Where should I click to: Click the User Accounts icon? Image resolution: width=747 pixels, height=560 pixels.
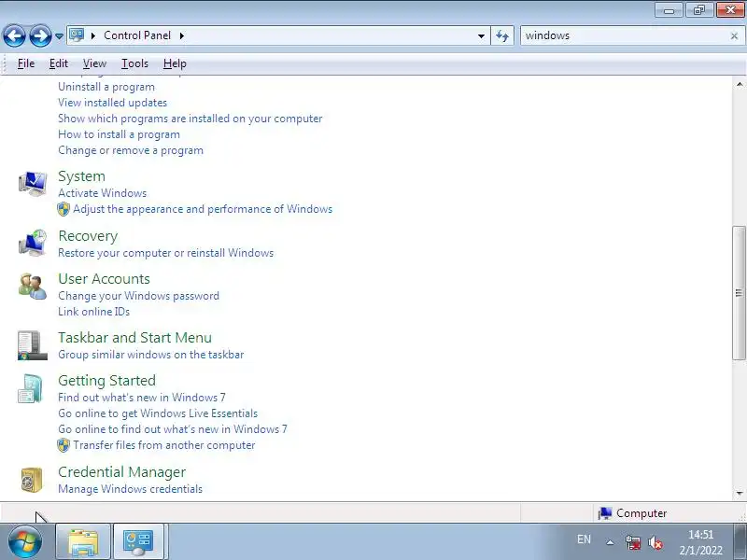point(33,287)
